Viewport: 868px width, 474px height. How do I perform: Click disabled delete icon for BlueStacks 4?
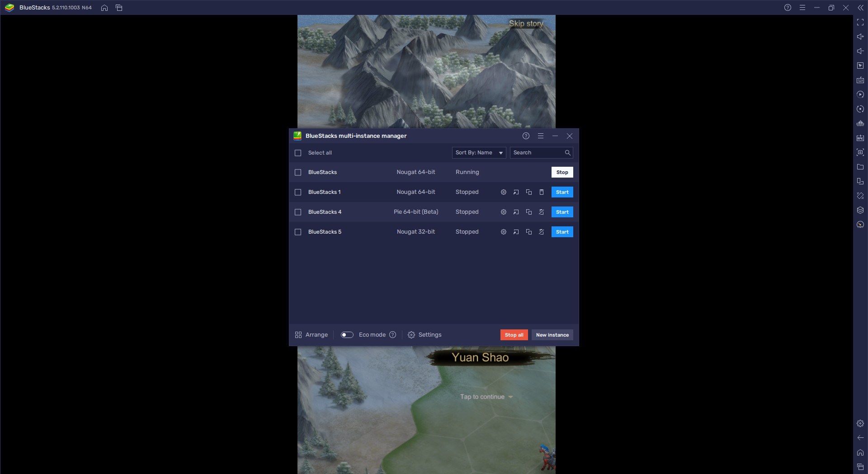tap(541, 212)
